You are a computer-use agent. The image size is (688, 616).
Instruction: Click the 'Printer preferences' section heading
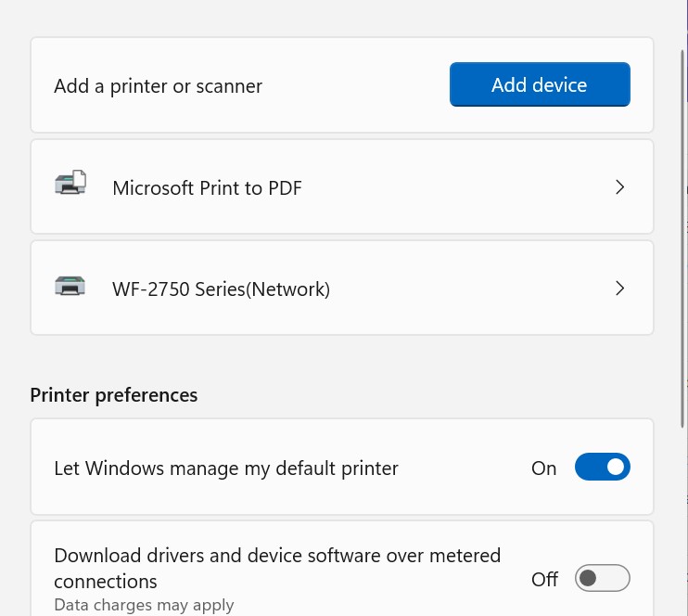coord(114,395)
